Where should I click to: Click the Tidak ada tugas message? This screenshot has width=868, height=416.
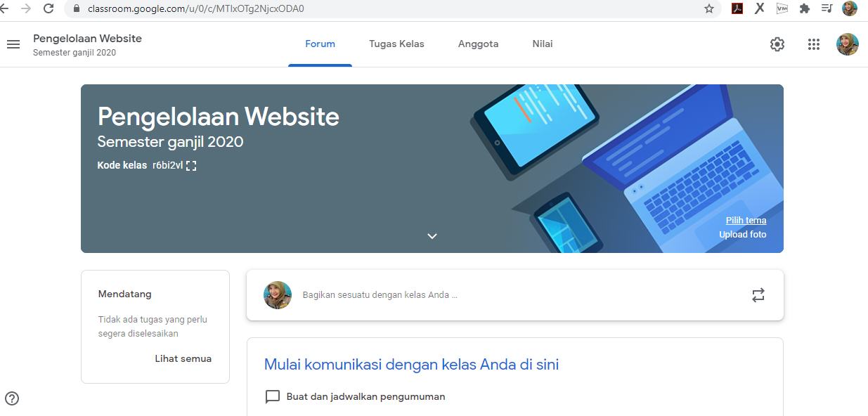click(153, 327)
